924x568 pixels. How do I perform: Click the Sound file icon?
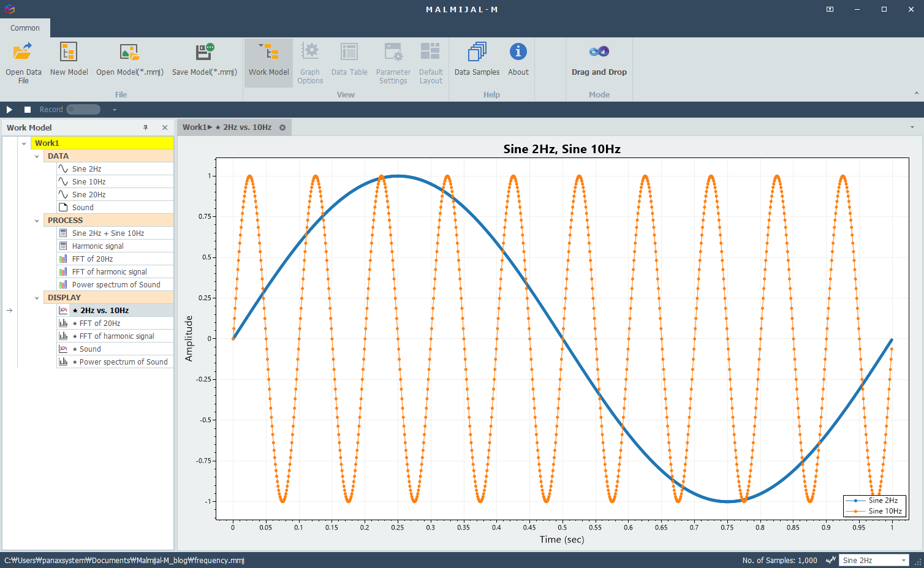(x=63, y=208)
